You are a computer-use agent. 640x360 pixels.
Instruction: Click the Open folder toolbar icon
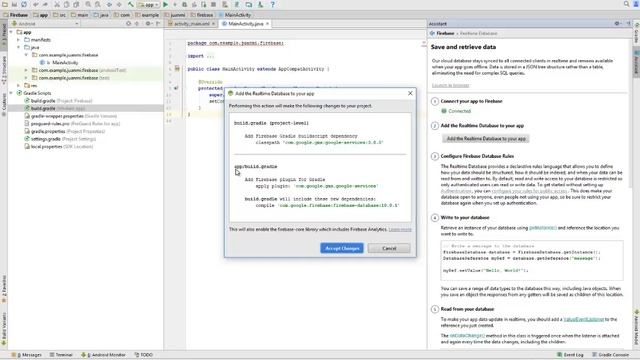pos(5,4)
